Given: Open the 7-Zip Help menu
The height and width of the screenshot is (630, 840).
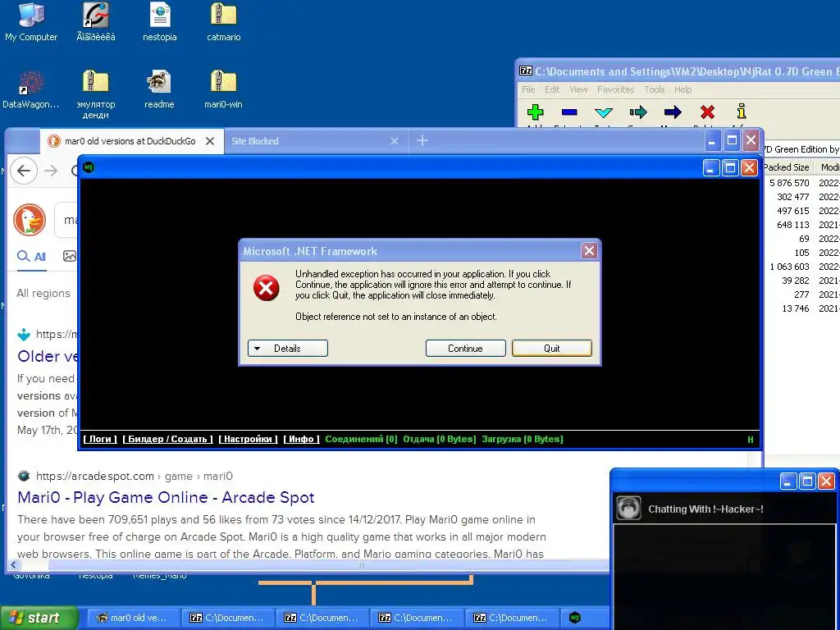Looking at the screenshot, I should pos(682,89).
